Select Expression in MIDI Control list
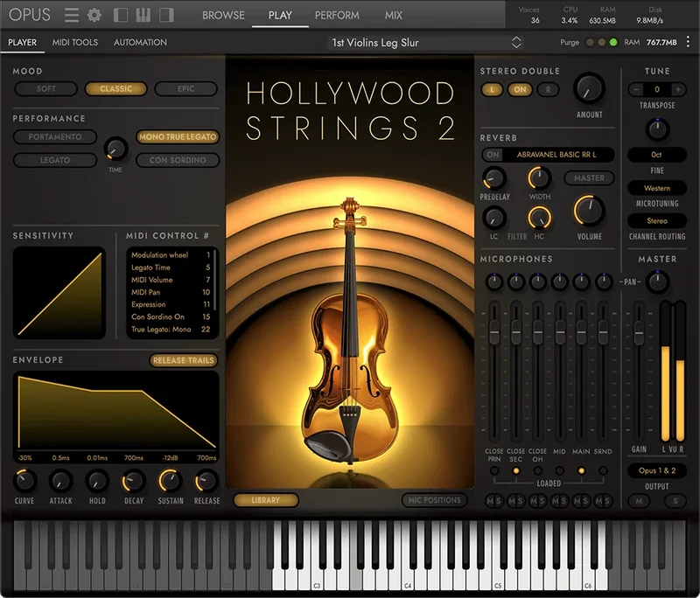Image resolution: width=700 pixels, height=598 pixels. tap(171, 304)
